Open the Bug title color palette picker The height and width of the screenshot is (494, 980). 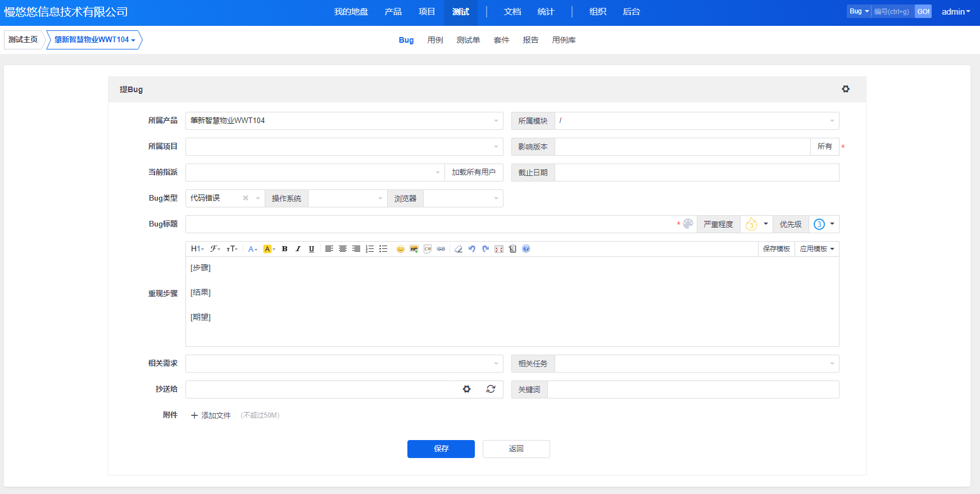point(688,224)
